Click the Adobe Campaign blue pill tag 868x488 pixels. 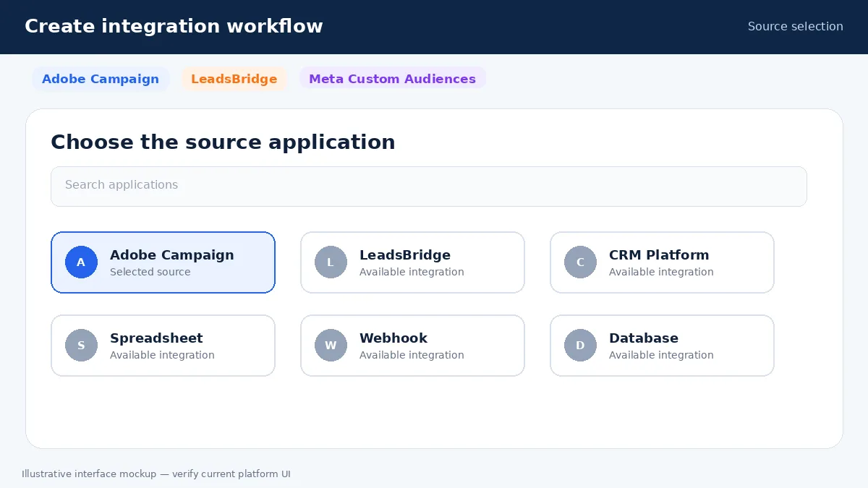(101, 79)
